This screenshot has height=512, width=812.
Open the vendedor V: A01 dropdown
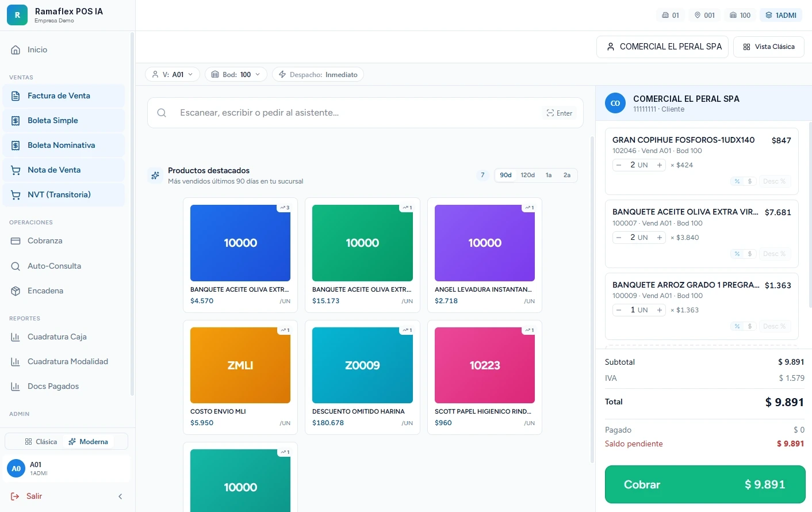tap(173, 75)
